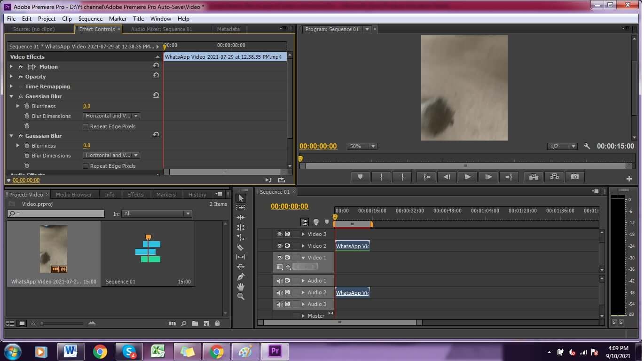Open the In: All filter dropdown
The width and height of the screenshot is (644, 361).
click(157, 213)
